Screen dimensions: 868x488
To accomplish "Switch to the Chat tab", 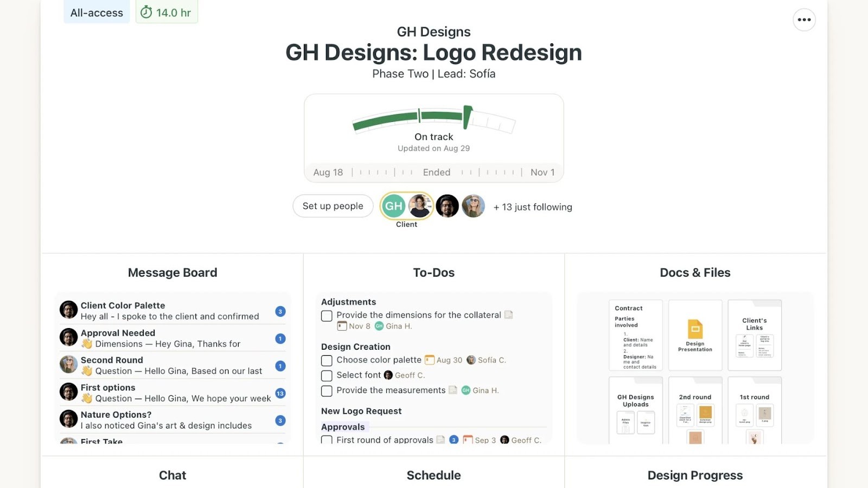I will (172, 474).
